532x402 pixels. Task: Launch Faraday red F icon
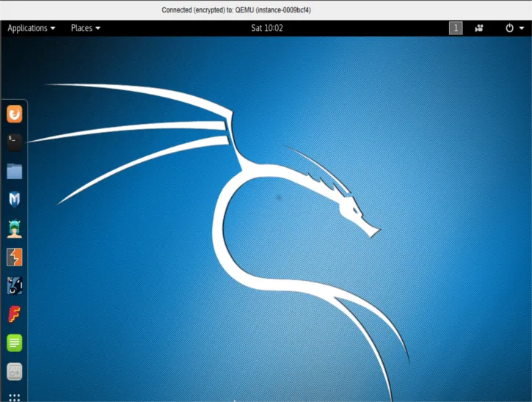[x=14, y=314]
